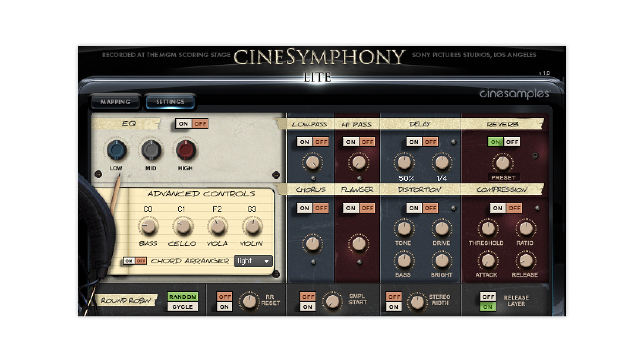Click the Distortion DRIVE knob
The image size is (644, 362).
click(441, 229)
